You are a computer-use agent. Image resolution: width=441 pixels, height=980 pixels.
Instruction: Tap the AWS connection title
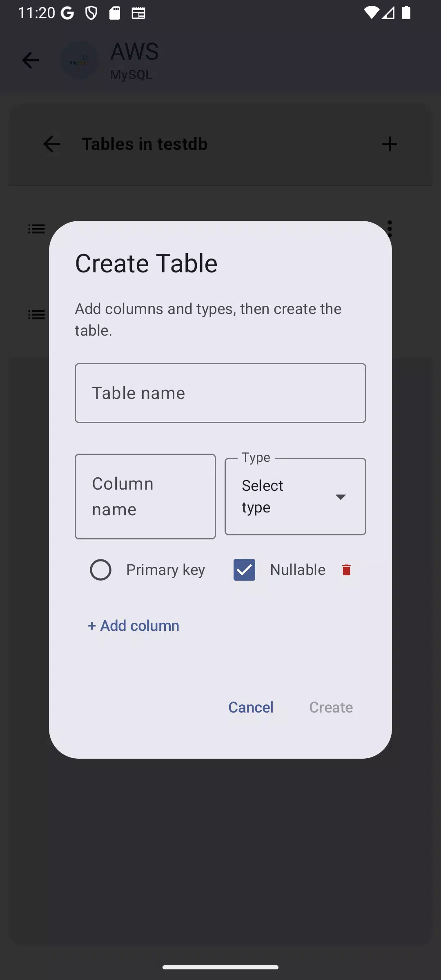[x=134, y=51]
